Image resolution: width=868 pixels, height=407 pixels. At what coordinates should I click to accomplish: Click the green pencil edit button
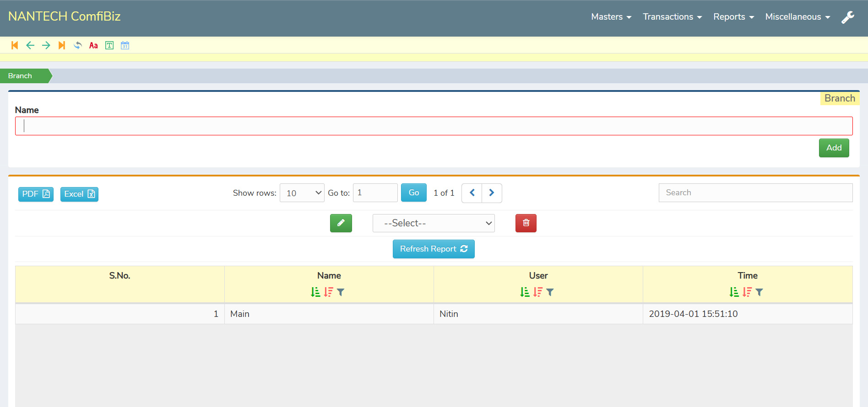pos(341,223)
